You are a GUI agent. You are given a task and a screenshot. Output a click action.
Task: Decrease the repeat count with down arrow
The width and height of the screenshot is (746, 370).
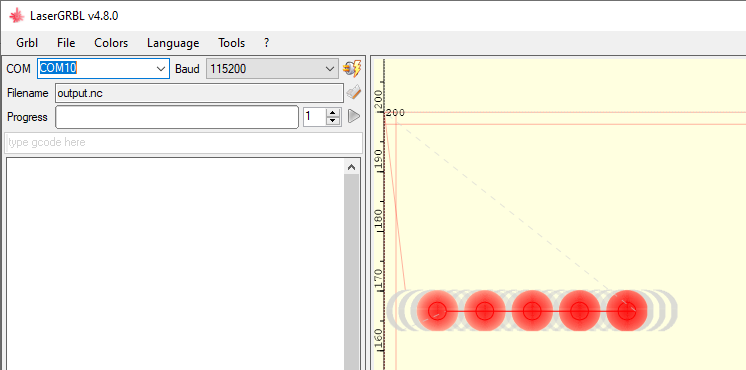pyautogui.click(x=334, y=121)
